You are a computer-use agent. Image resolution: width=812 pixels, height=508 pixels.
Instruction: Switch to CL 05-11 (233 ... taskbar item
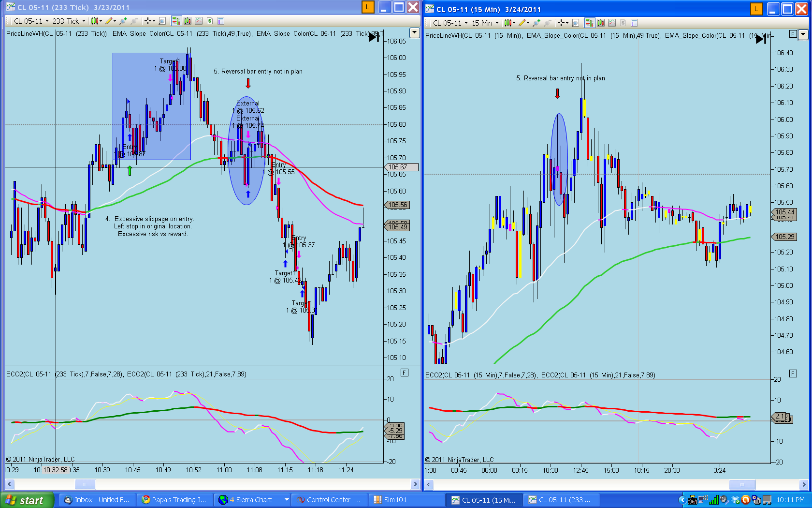[562, 500]
